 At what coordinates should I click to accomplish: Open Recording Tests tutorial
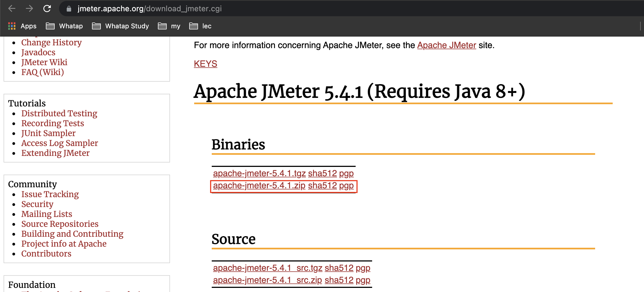pos(53,123)
